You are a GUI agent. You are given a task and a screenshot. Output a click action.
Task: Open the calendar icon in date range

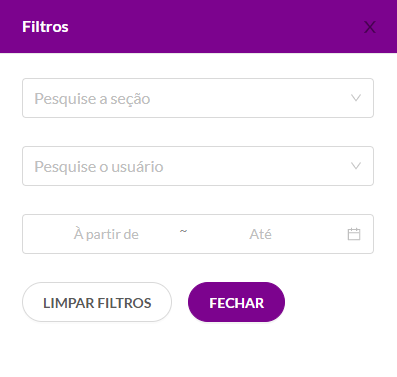point(354,234)
